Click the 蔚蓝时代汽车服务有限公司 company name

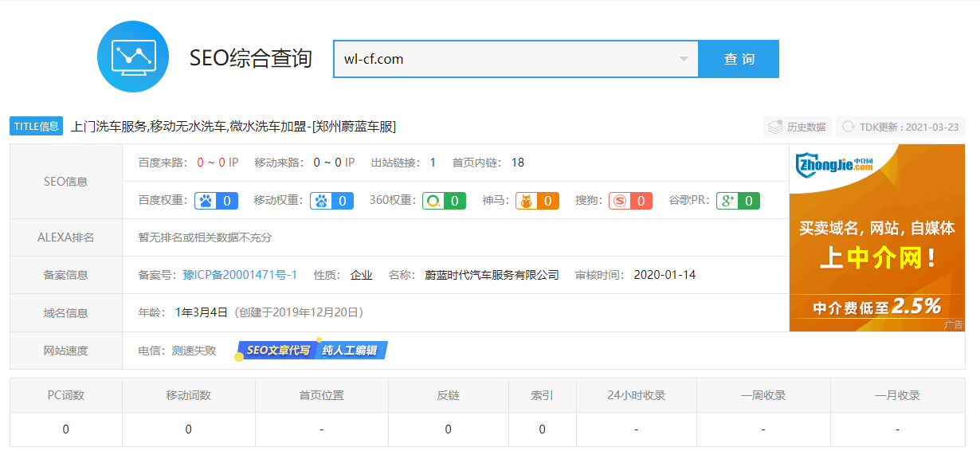[492, 275]
